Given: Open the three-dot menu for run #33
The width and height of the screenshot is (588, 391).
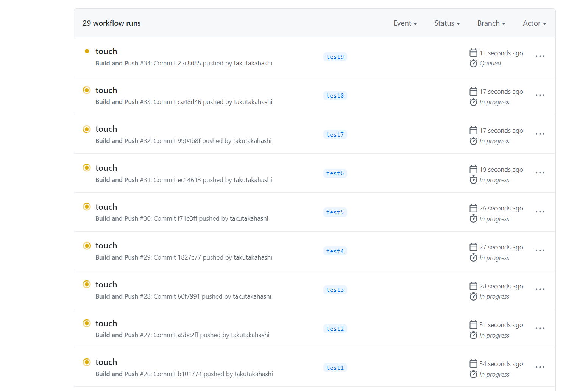Looking at the screenshot, I should click(540, 95).
